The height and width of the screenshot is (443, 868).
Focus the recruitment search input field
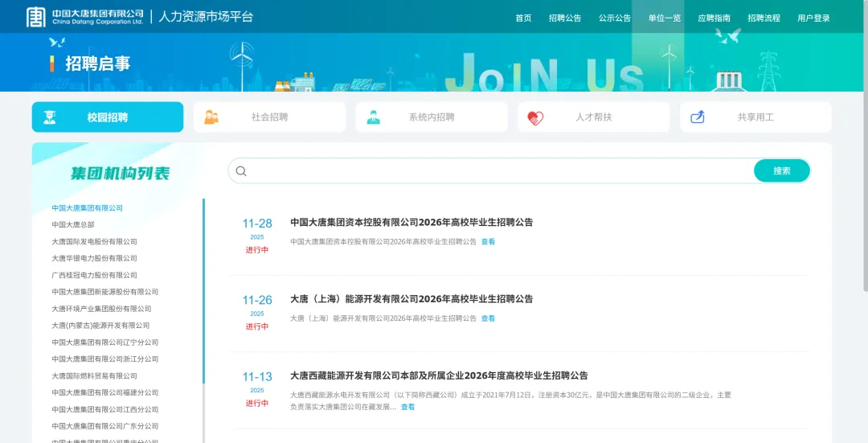click(x=498, y=171)
